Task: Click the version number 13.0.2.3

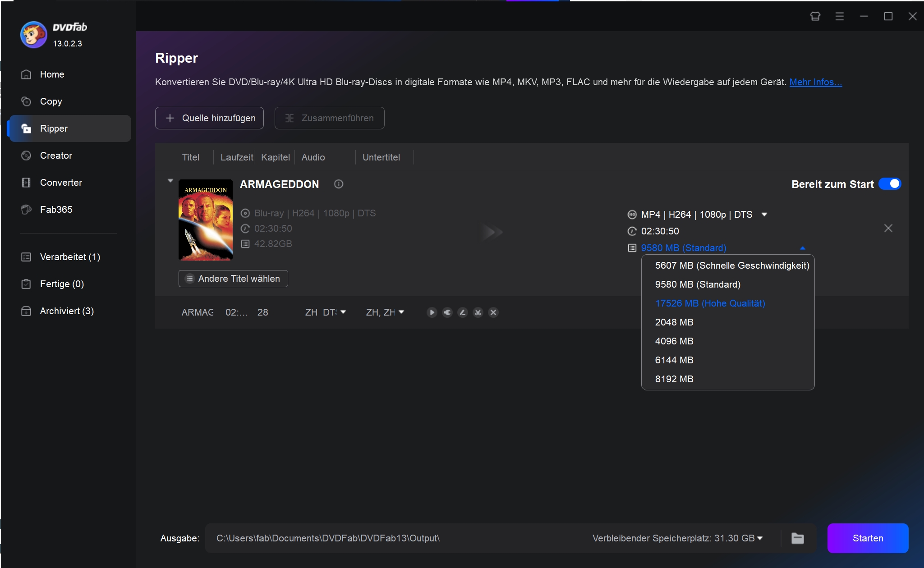Action: pos(68,44)
